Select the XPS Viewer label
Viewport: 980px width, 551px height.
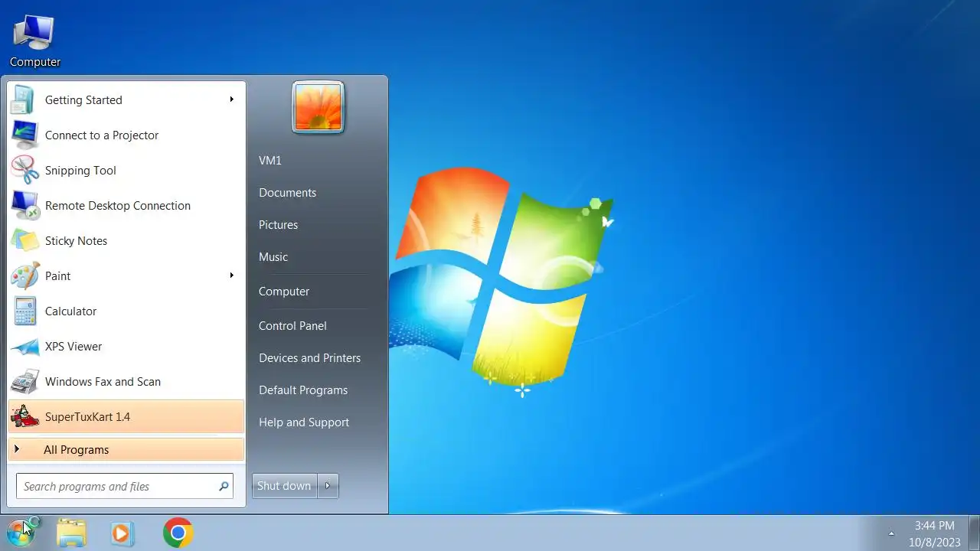point(73,346)
